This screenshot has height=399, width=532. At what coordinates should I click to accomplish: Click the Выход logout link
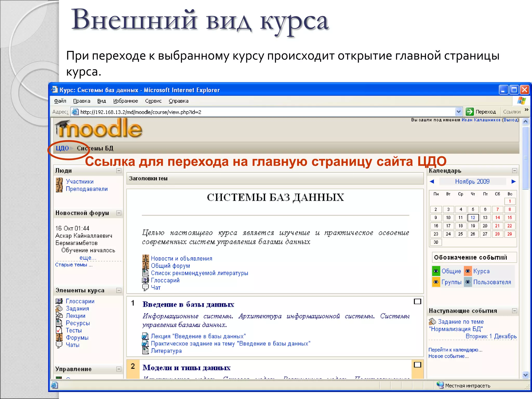[510, 120]
